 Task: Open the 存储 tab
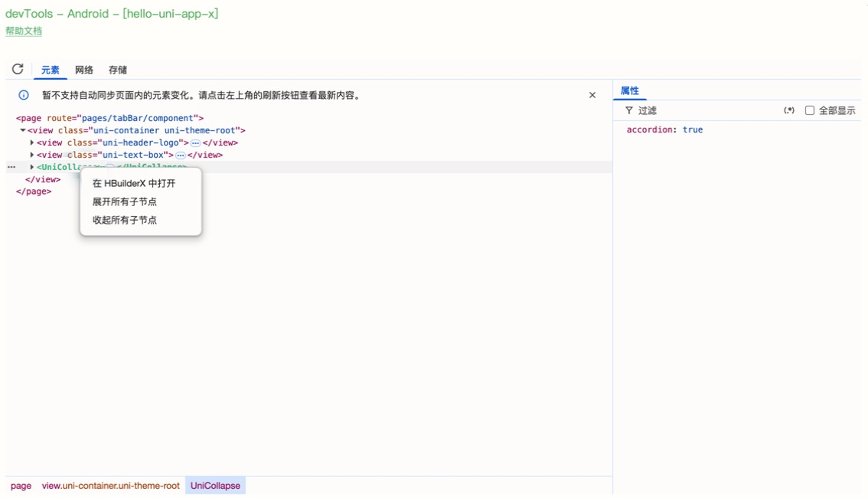point(118,70)
